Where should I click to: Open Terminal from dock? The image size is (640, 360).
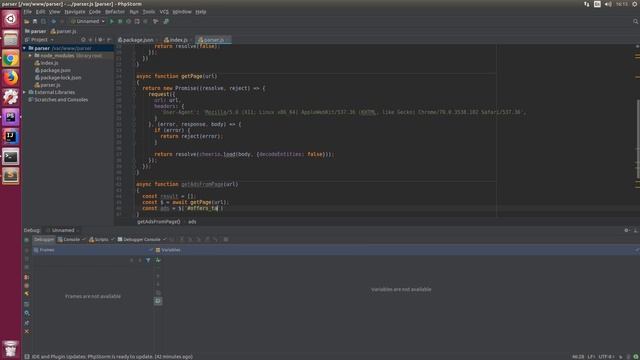pos(11,156)
